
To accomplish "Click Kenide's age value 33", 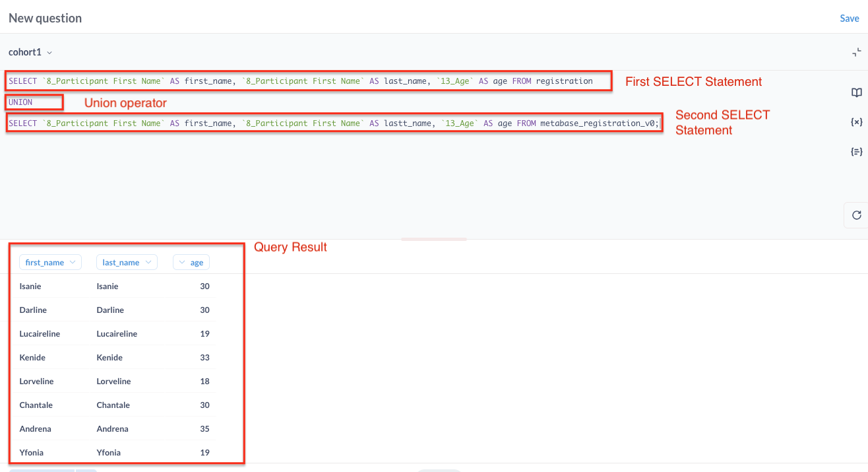I will pos(204,357).
